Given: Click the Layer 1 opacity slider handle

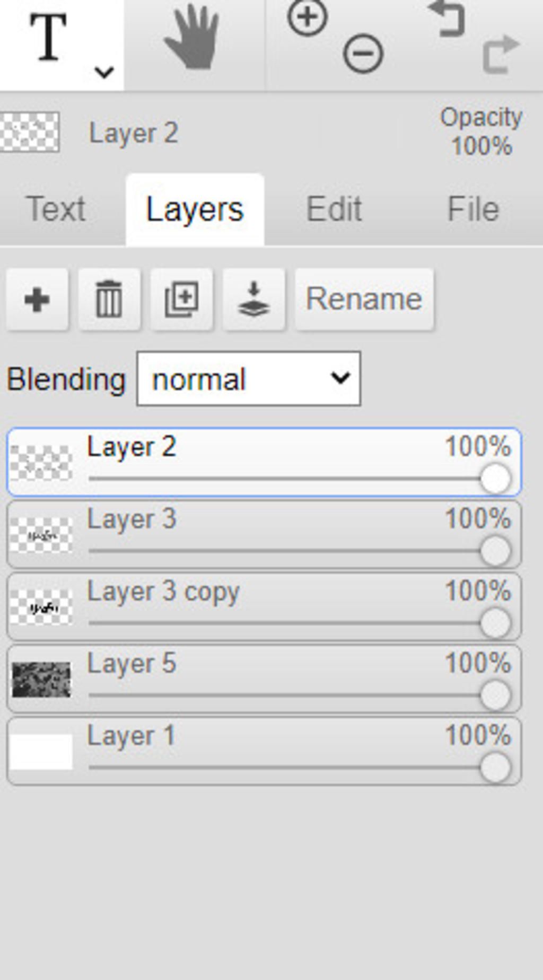Looking at the screenshot, I should (x=495, y=767).
